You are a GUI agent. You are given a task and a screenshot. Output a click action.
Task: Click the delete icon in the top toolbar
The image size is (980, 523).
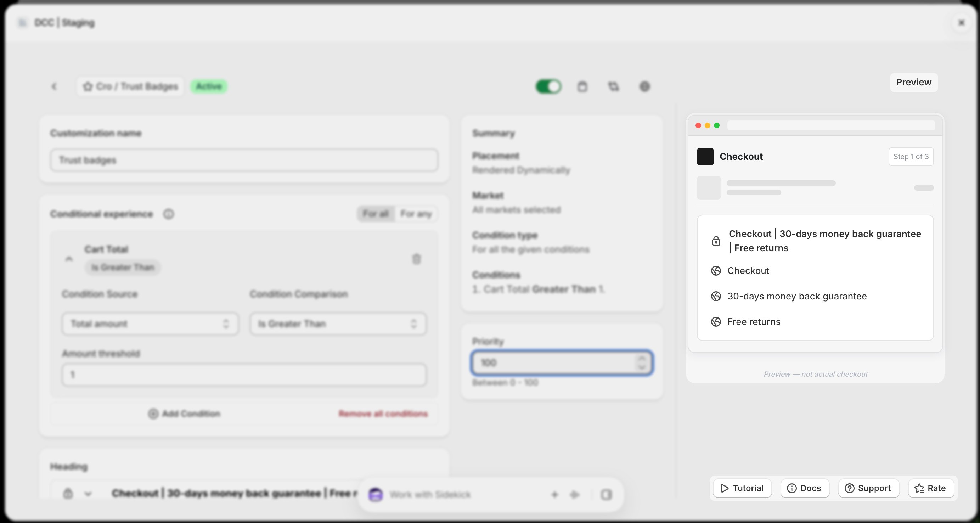(582, 87)
